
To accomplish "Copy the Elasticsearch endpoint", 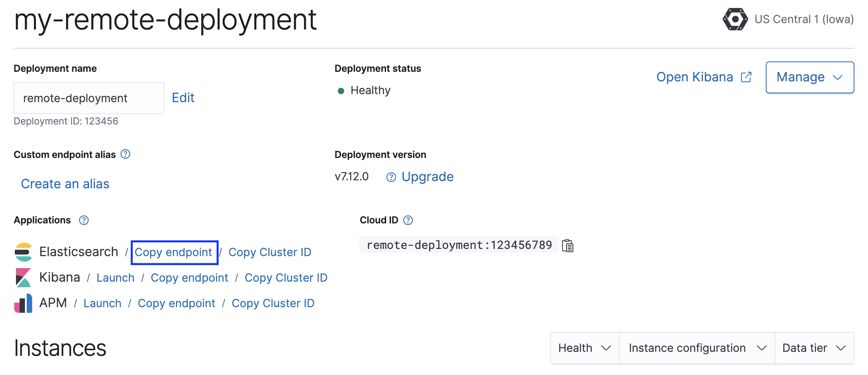I will tap(173, 252).
